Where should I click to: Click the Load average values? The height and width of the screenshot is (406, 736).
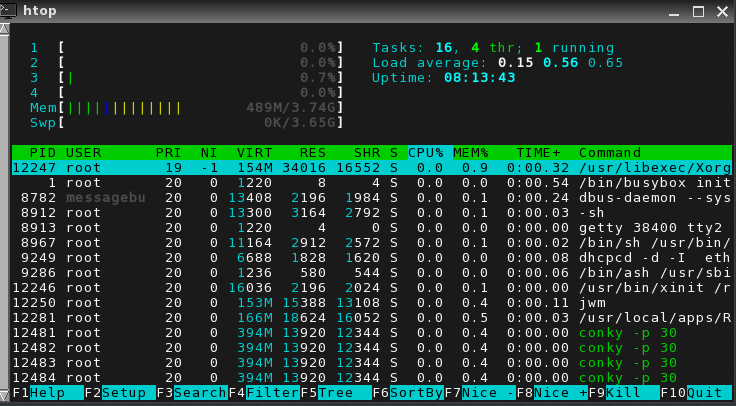pyautogui.click(x=560, y=63)
